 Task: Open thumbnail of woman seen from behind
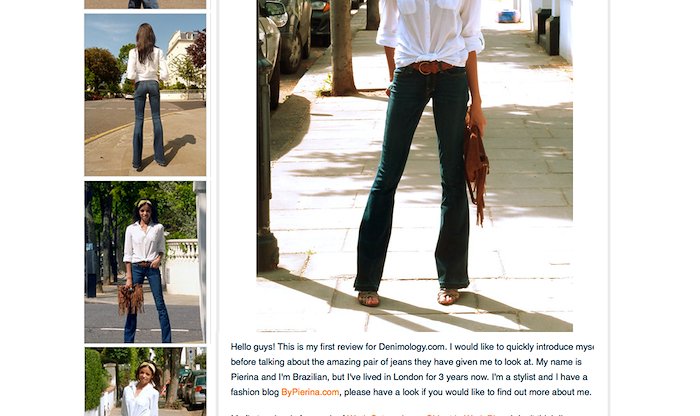tap(145, 95)
